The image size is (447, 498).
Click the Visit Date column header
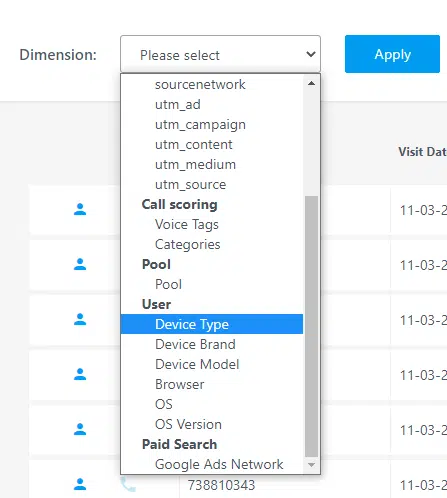[422, 152]
